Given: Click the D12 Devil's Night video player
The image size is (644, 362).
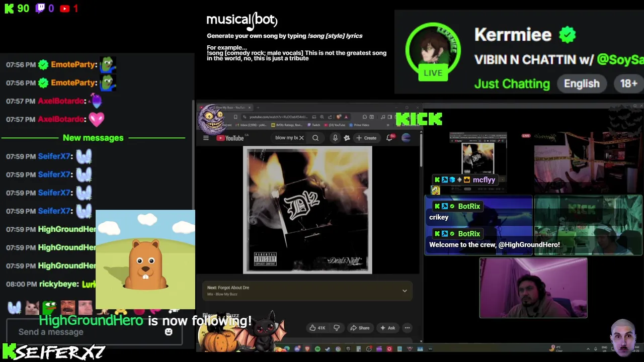Looking at the screenshot, I should click(307, 210).
